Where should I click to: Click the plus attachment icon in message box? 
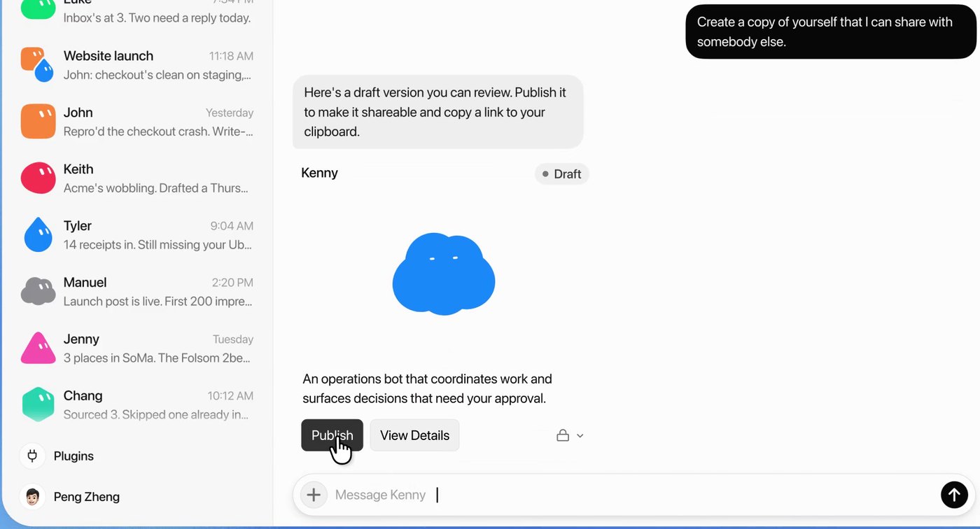tap(314, 495)
